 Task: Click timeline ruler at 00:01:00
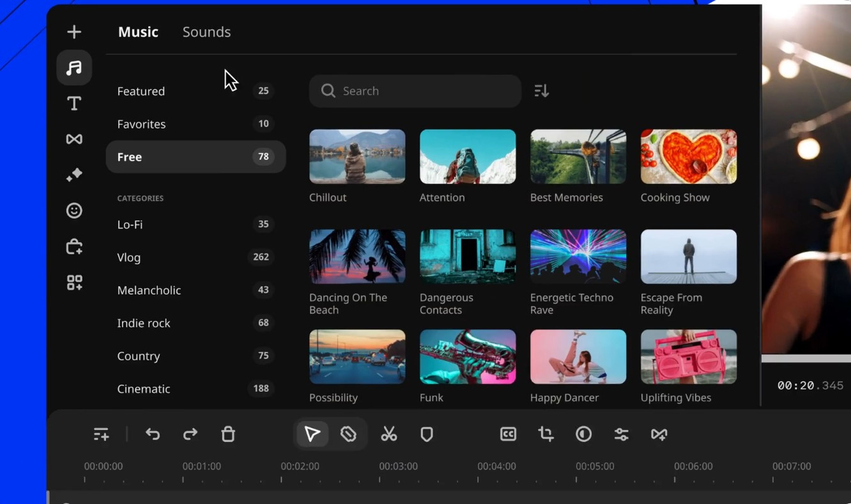tap(201, 466)
